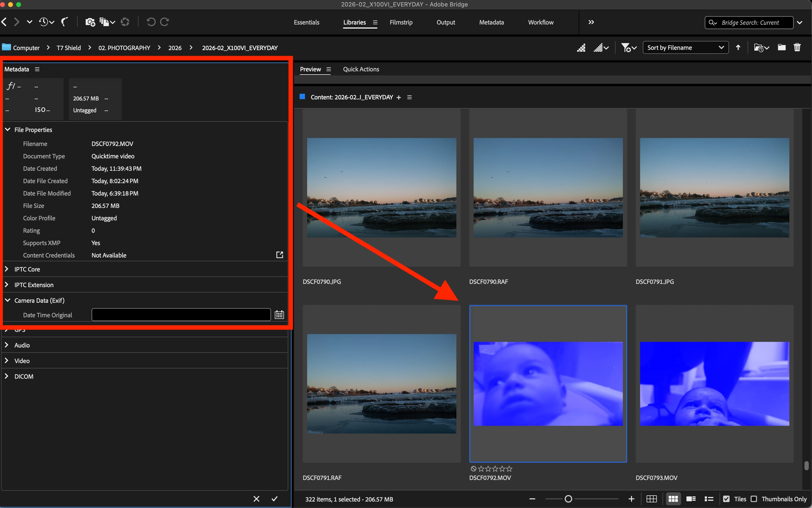The width and height of the screenshot is (812, 508).
Task: Toggle ascending sort order arrow
Action: pyautogui.click(x=738, y=47)
